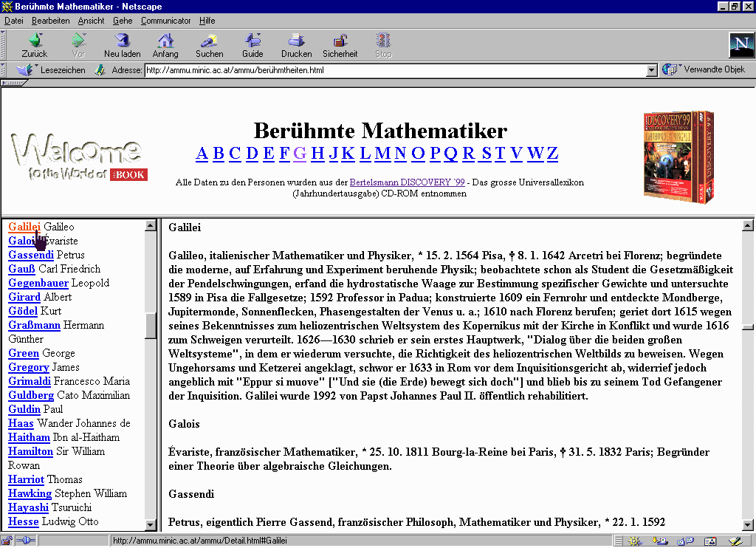Click the status bar security padlock icon

click(6, 541)
